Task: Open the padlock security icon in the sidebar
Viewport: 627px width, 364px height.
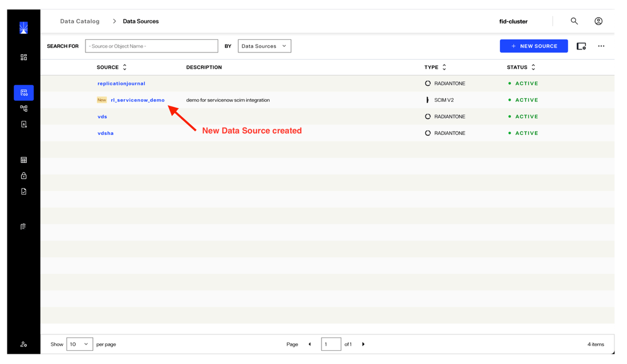Action: (23, 175)
